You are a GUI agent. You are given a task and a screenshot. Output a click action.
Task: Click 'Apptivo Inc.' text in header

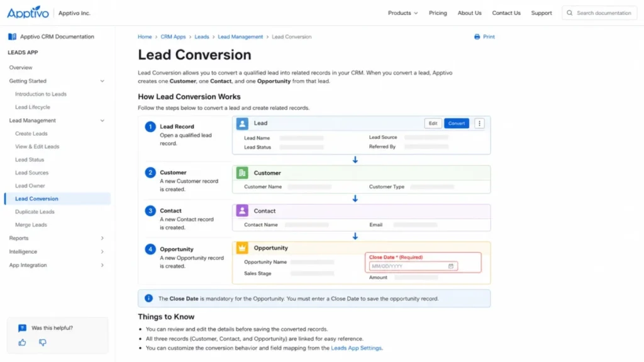[x=74, y=13]
